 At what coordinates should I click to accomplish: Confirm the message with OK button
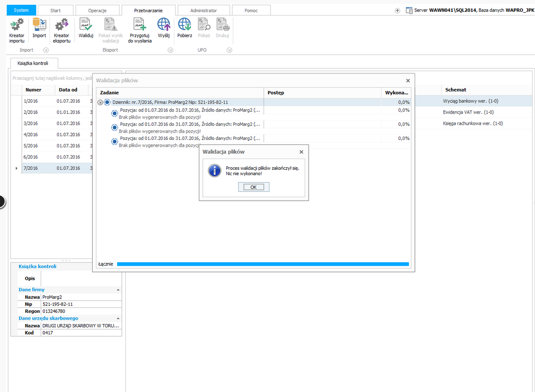pyautogui.click(x=253, y=187)
